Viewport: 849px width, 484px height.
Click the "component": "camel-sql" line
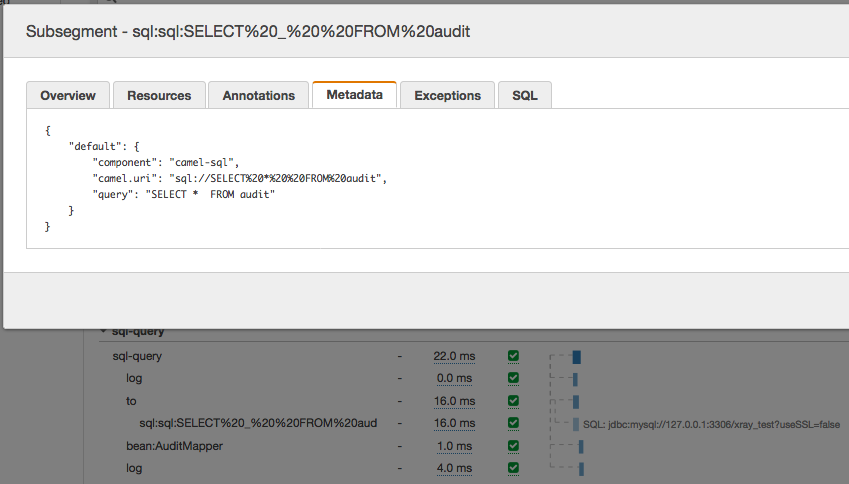[166, 162]
